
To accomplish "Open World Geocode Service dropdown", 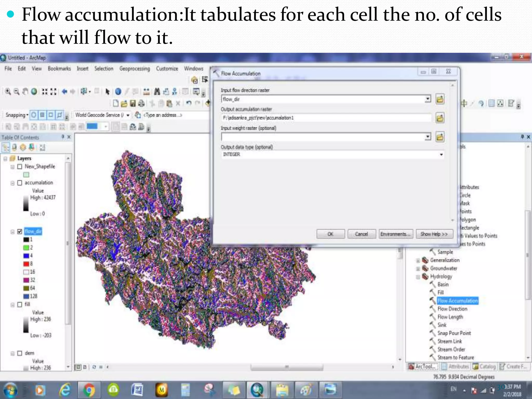I will [128, 115].
